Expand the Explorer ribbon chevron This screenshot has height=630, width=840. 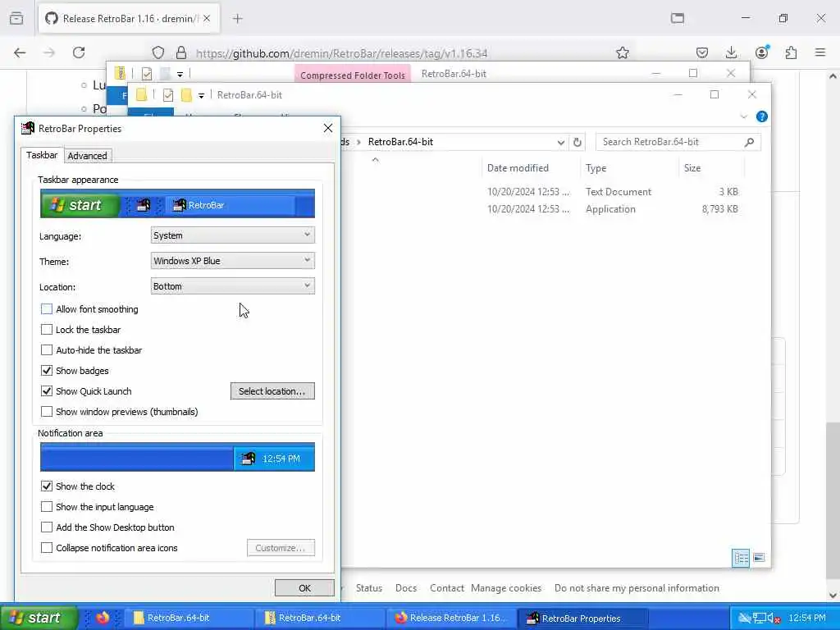[x=743, y=116]
